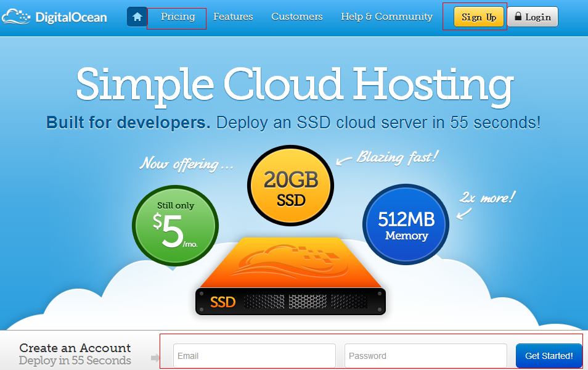Click the DigitalOcean cloud logo

pos(17,17)
